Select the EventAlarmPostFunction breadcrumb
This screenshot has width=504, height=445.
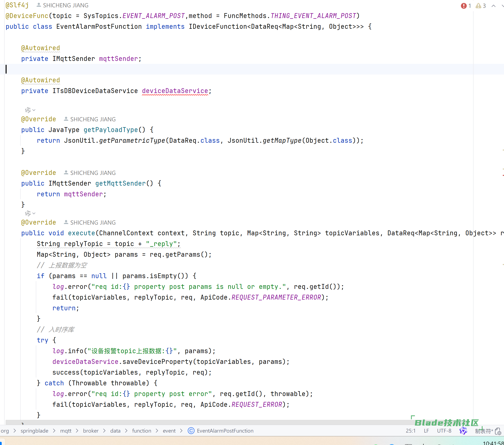225,431
